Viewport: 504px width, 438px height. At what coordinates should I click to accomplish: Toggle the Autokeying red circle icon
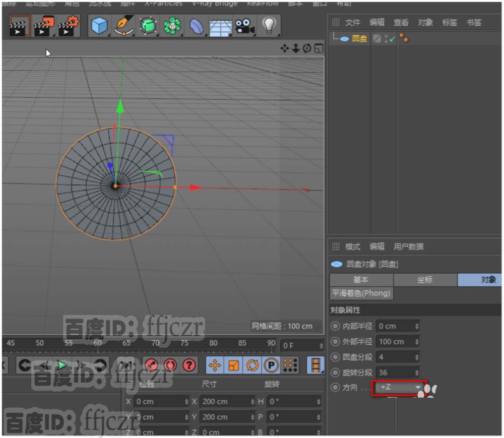pos(170,365)
